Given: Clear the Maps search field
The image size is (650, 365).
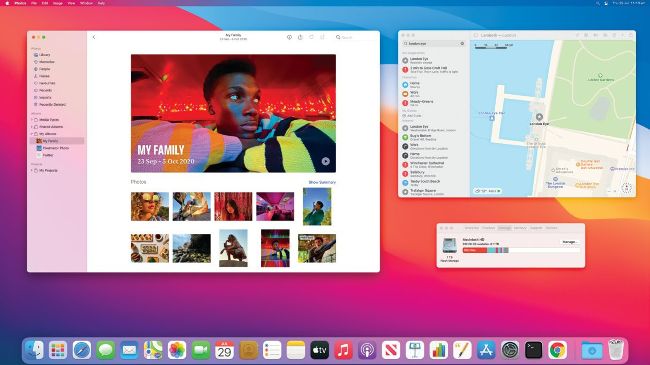Looking at the screenshot, I should point(462,44).
